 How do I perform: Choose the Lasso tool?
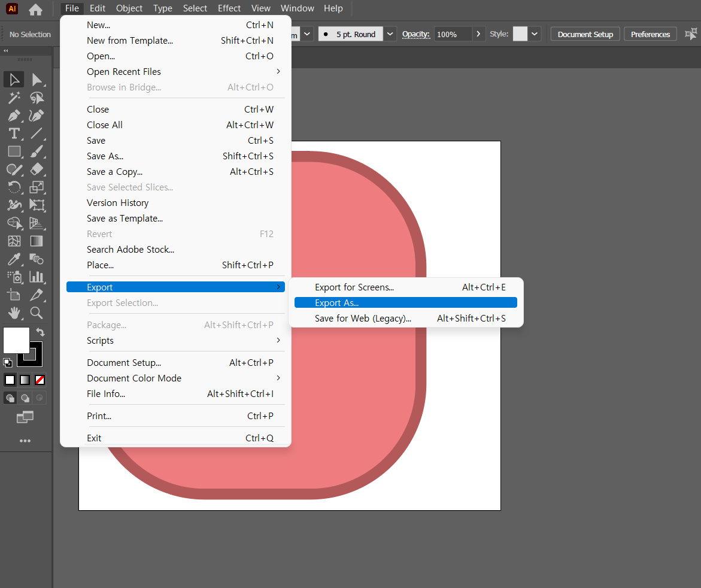click(x=37, y=98)
